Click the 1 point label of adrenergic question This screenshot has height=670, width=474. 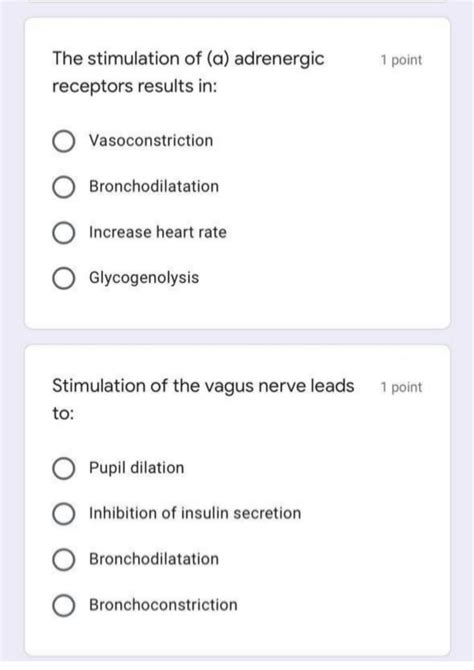(x=401, y=60)
